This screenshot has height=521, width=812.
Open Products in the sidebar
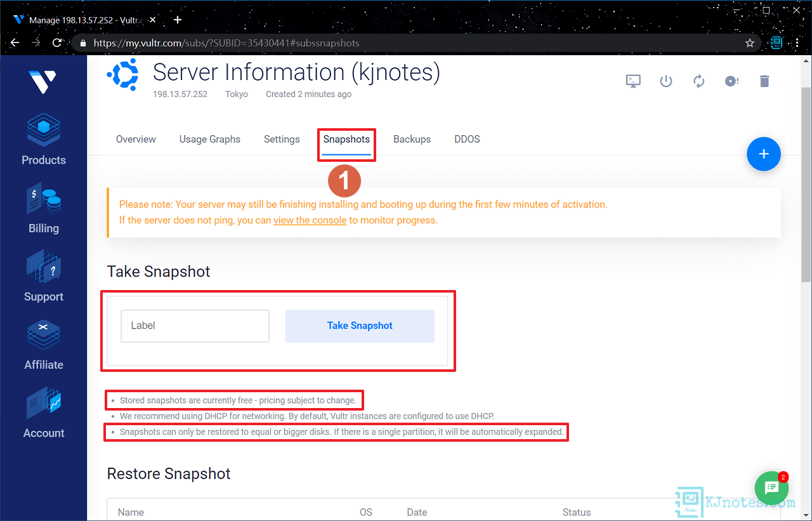point(44,140)
